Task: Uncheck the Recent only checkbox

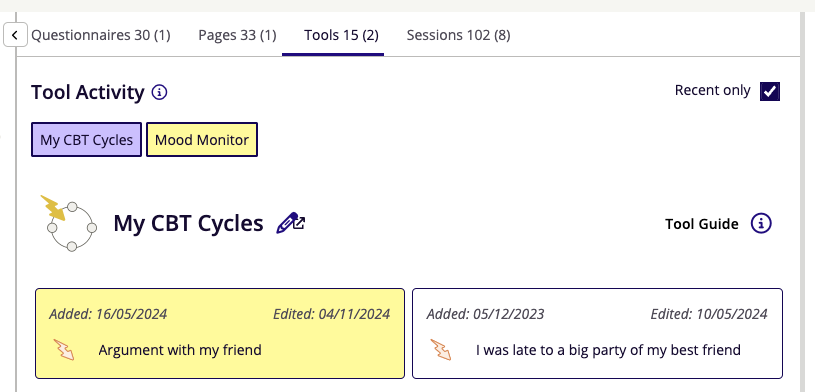Action: [770, 92]
